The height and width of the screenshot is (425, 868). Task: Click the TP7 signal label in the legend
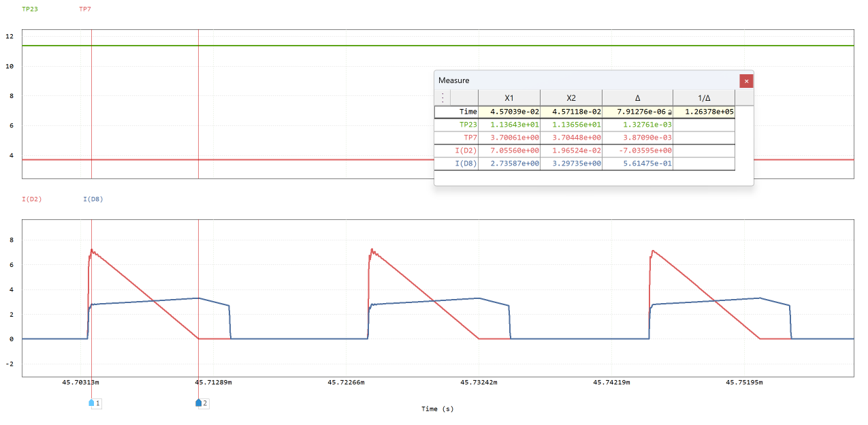point(85,10)
